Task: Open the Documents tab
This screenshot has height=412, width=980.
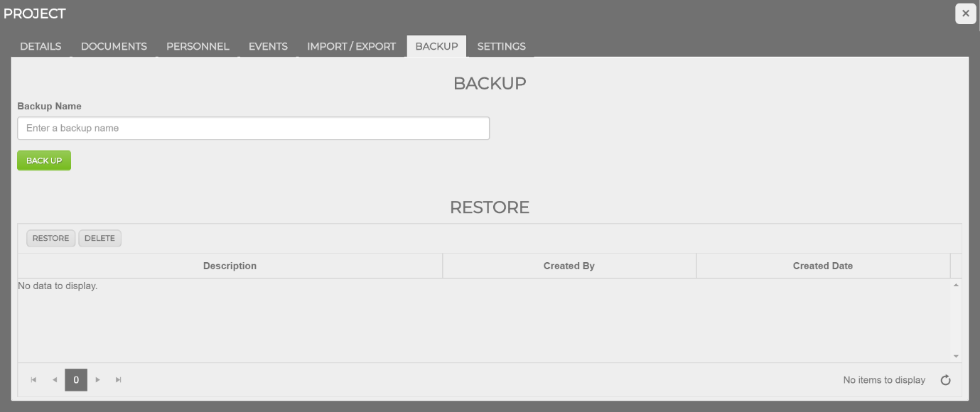Action: [114, 46]
